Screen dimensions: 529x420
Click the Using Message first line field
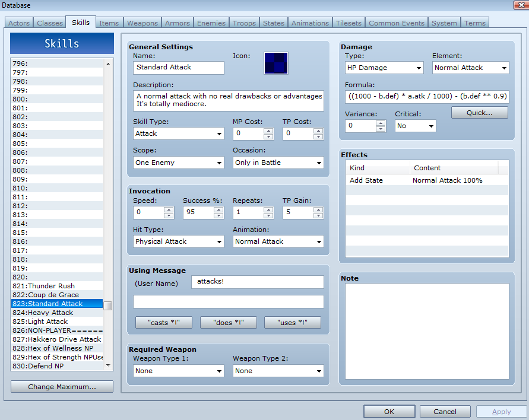click(258, 282)
